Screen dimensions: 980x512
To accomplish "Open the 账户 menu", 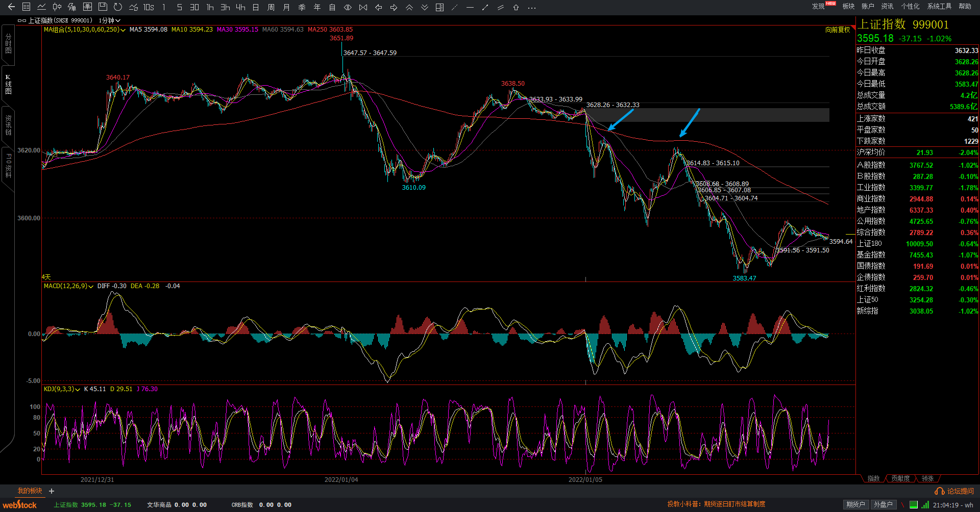I will point(868,6).
